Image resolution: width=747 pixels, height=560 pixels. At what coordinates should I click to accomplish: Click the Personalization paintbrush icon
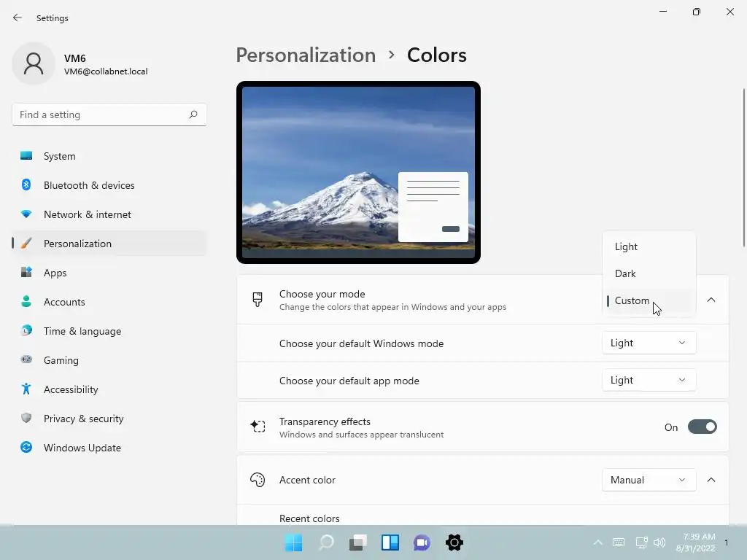point(26,244)
